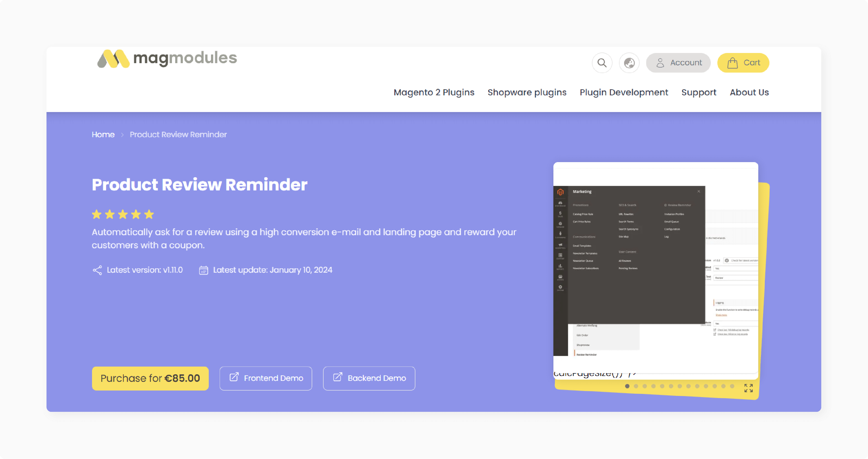The height and width of the screenshot is (459, 868).
Task: Click Purchase for €85.00 button
Action: pyautogui.click(x=150, y=378)
